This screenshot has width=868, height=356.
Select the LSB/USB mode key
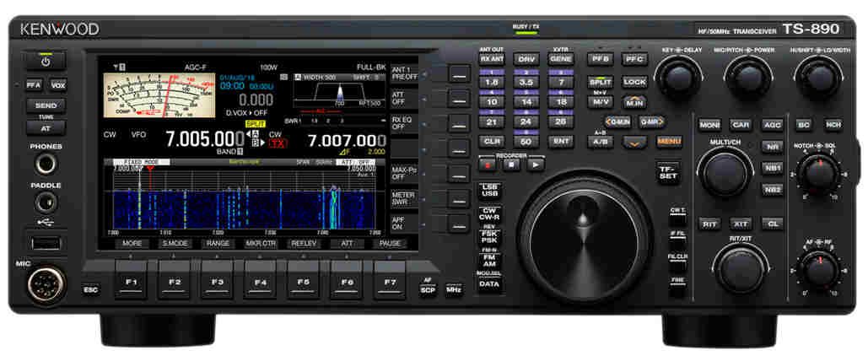(489, 190)
